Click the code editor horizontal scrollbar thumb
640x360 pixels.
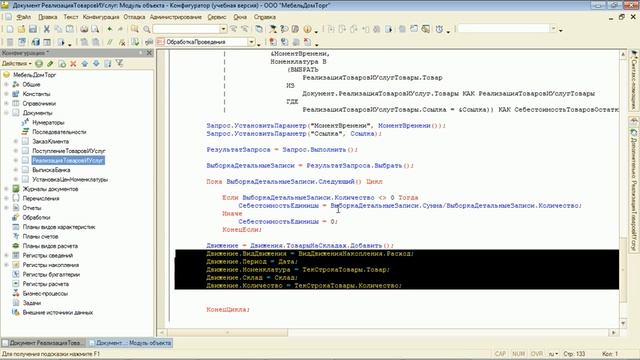(x=227, y=333)
